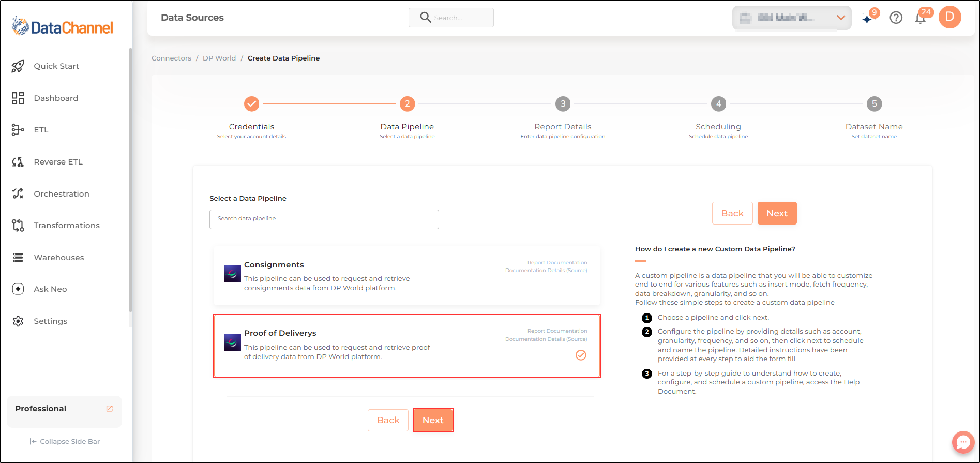Open Reverse ETL in sidebar

(58, 162)
